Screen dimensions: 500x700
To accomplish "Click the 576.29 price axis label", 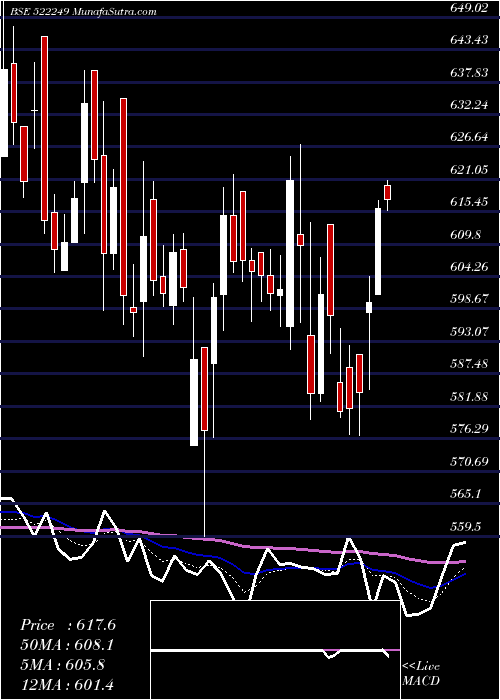I will pos(469,429).
